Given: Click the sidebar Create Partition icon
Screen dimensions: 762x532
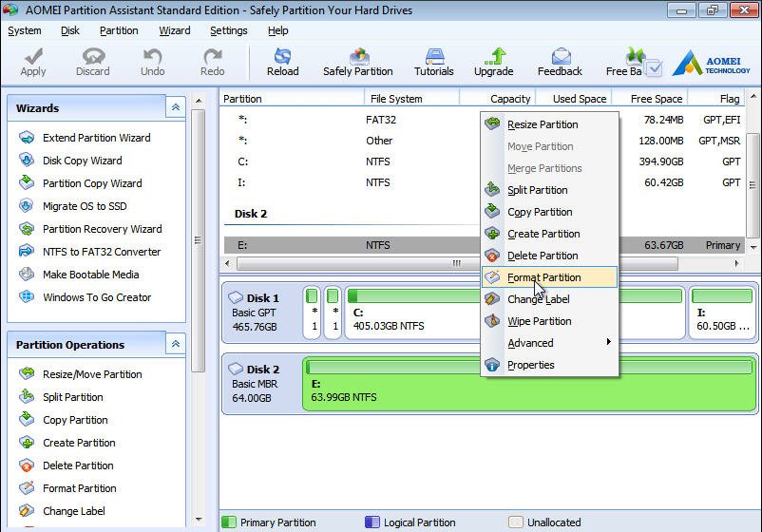Looking at the screenshot, I should 27,442.
